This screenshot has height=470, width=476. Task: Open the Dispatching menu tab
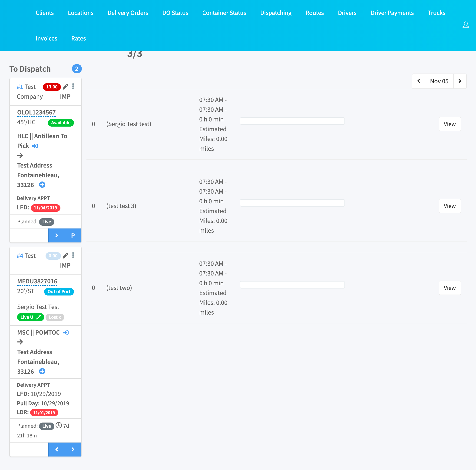point(276,13)
